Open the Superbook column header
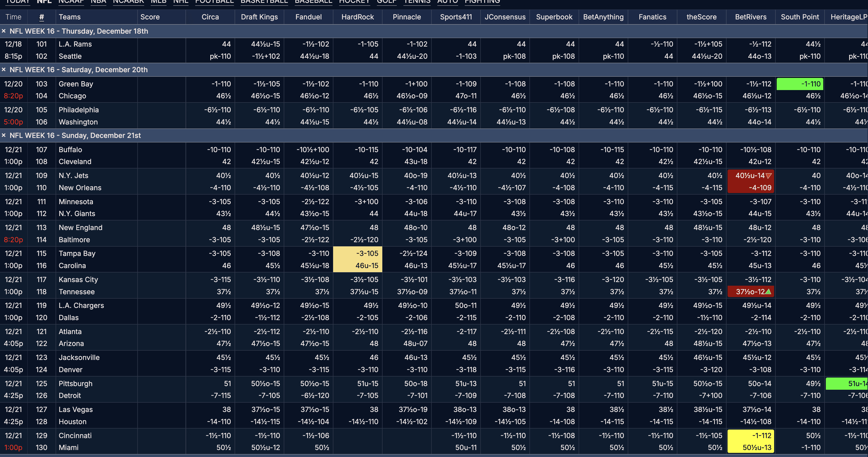 554,17
